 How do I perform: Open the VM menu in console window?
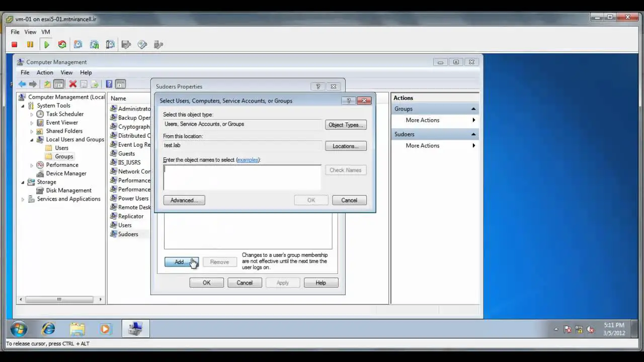(46, 32)
